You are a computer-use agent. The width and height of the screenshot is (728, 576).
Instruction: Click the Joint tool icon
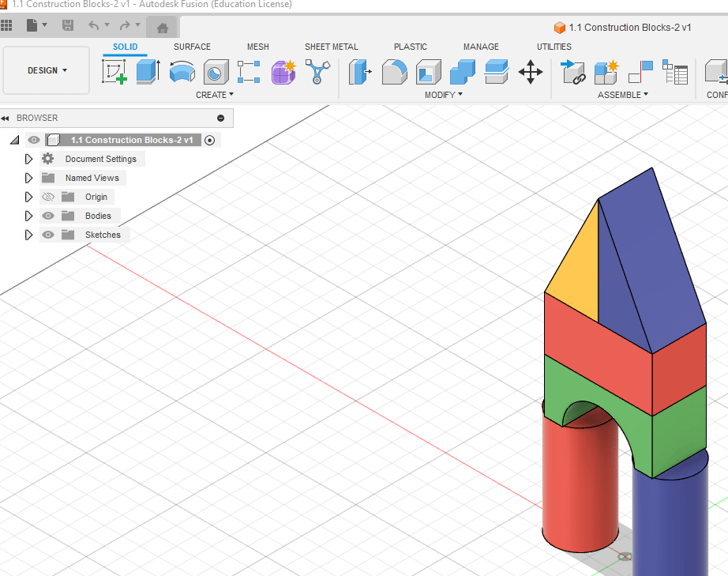pos(572,73)
